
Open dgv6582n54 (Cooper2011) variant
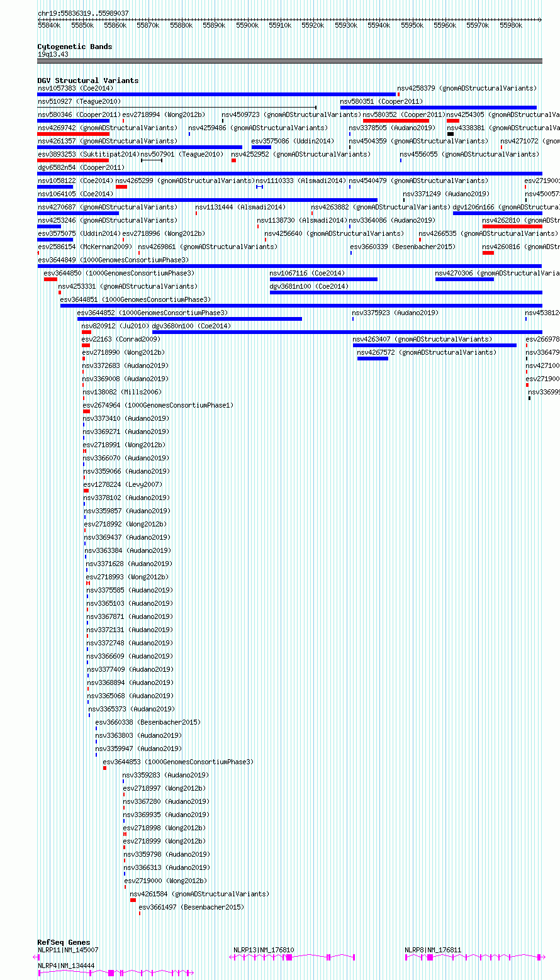point(81,167)
